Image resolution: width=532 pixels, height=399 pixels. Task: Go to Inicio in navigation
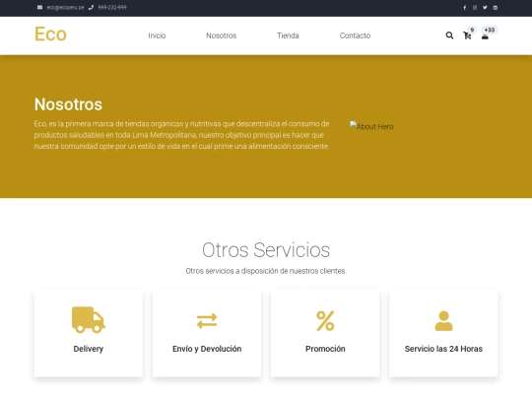click(157, 35)
